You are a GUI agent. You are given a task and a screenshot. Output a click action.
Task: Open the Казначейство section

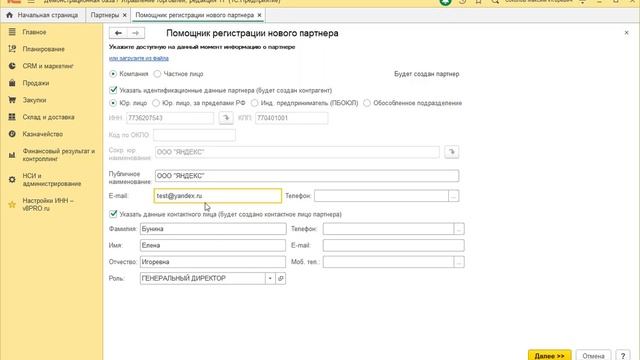[42, 134]
